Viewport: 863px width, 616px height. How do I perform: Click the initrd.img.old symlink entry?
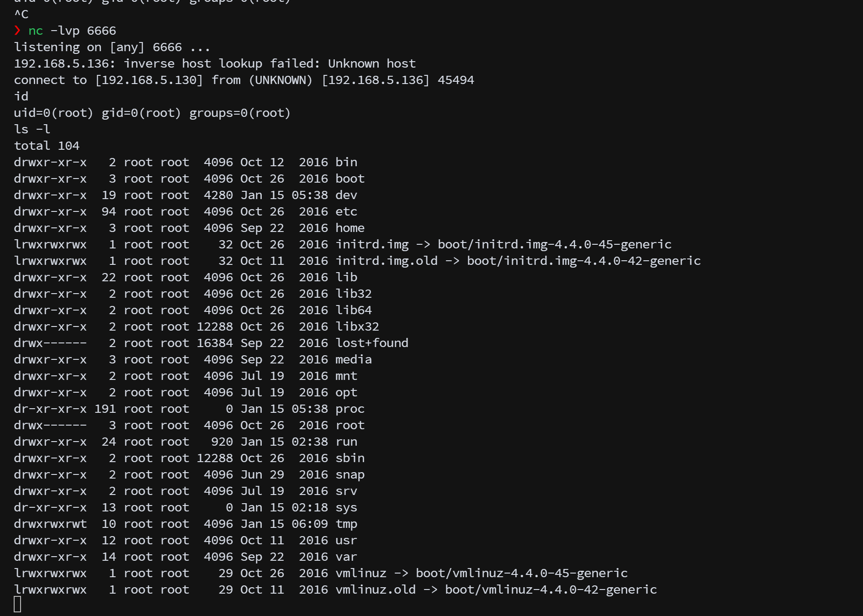[x=386, y=261]
